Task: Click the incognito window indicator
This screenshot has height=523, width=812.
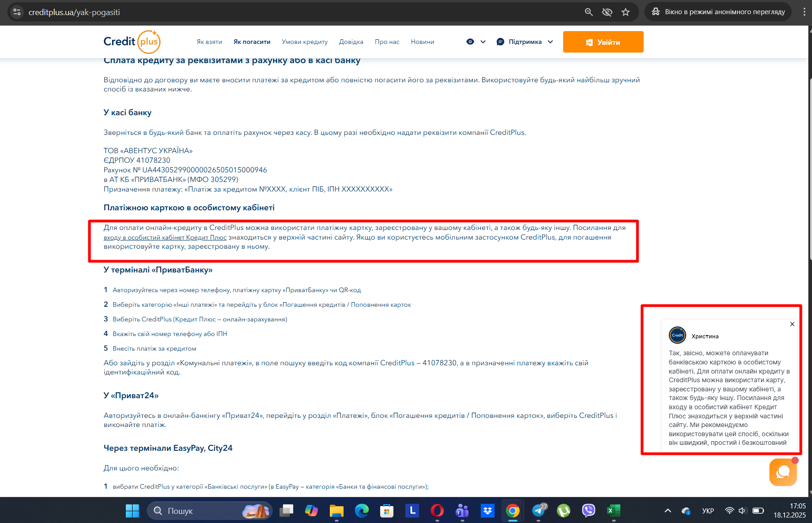Action: pos(718,12)
